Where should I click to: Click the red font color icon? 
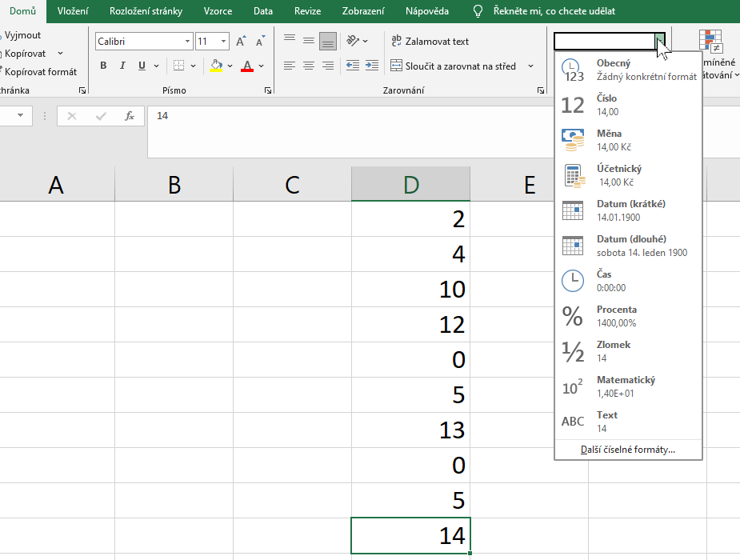point(247,66)
